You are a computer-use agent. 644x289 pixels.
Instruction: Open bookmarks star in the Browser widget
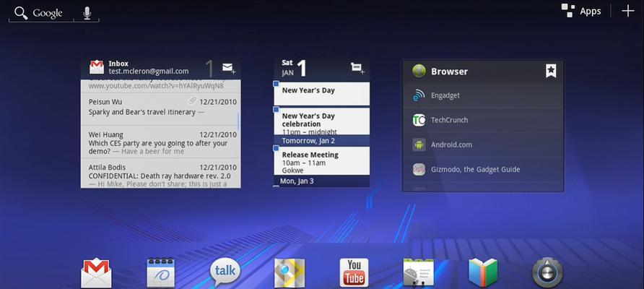(551, 71)
